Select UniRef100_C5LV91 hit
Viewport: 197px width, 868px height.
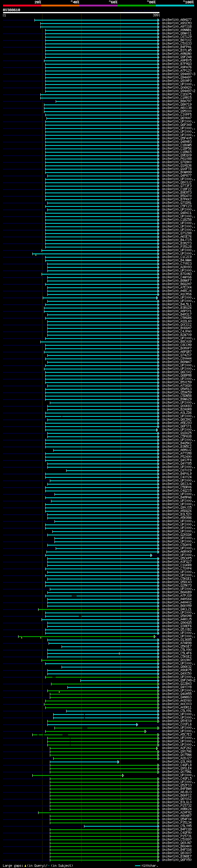tap(176, 711)
